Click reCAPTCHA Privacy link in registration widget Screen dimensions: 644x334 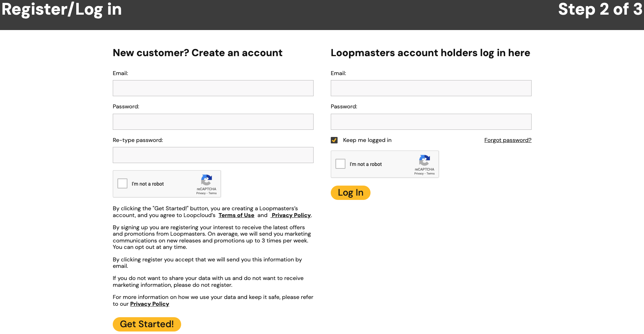pyautogui.click(x=201, y=193)
